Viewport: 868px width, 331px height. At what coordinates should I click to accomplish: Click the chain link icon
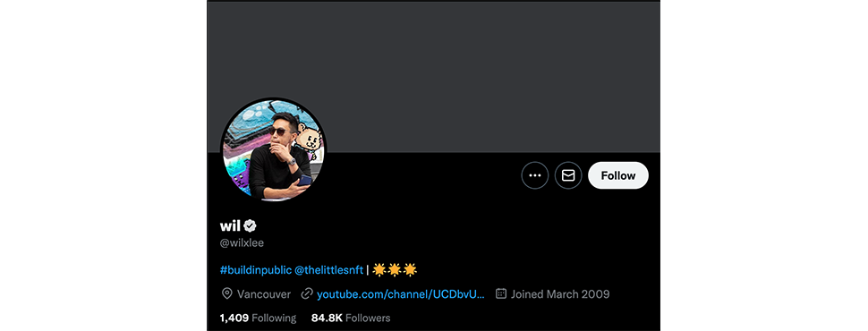[307, 294]
